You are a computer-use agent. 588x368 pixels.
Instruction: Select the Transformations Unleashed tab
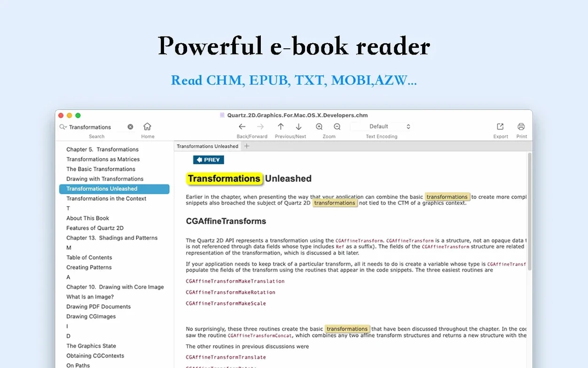(207, 146)
